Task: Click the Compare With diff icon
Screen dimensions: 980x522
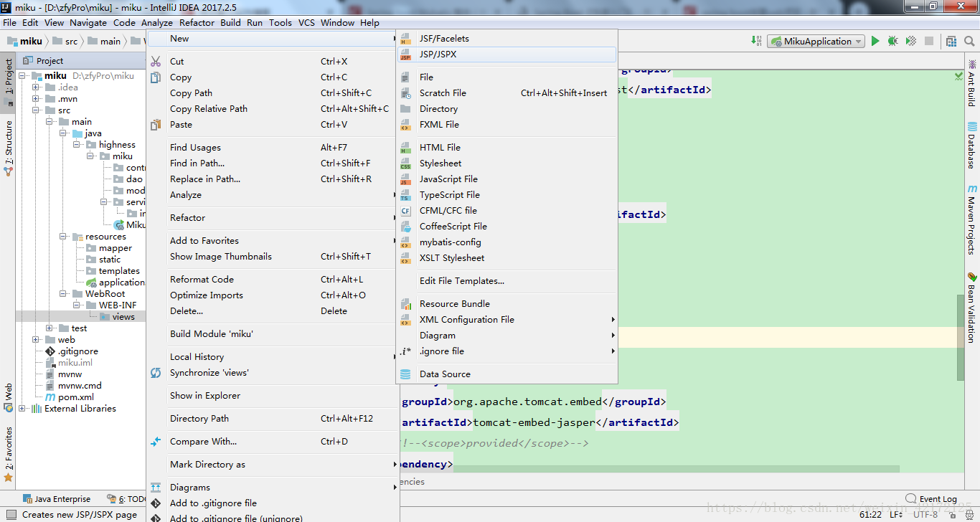Action: [x=156, y=442]
